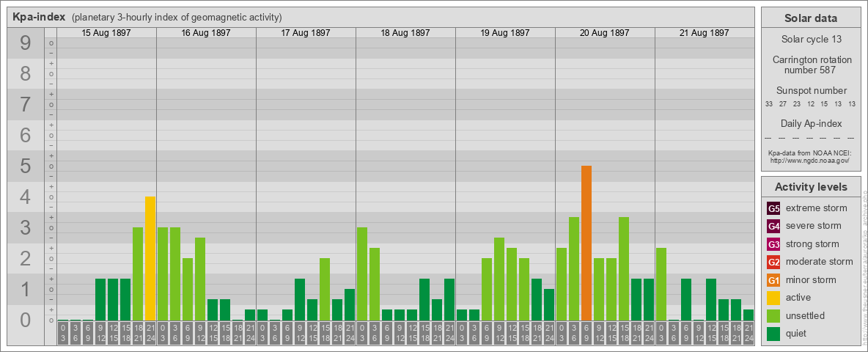This screenshot has height=352, width=868.
Task: Select the 15 Aug 1897 date header
Action: pyautogui.click(x=106, y=33)
